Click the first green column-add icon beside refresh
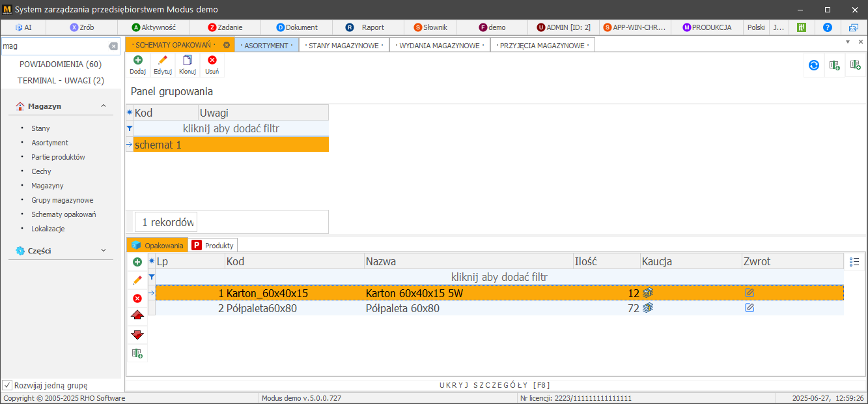This screenshot has width=868, height=404. point(834,65)
